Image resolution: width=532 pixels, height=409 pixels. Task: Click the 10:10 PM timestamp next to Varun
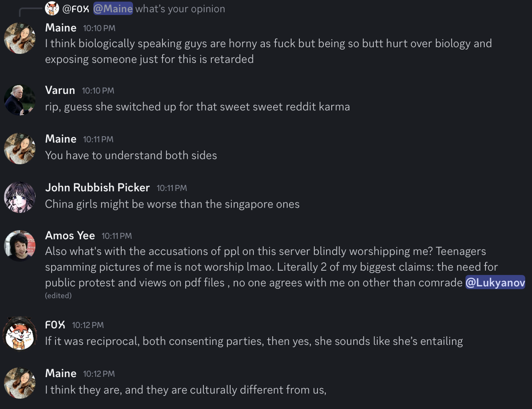click(98, 91)
